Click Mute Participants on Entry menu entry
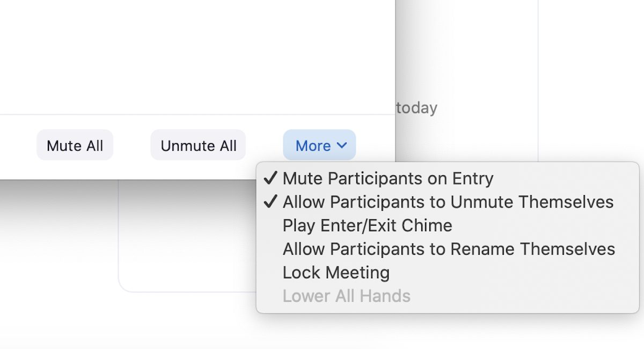Screen dimensions: 644x349 click(389, 178)
